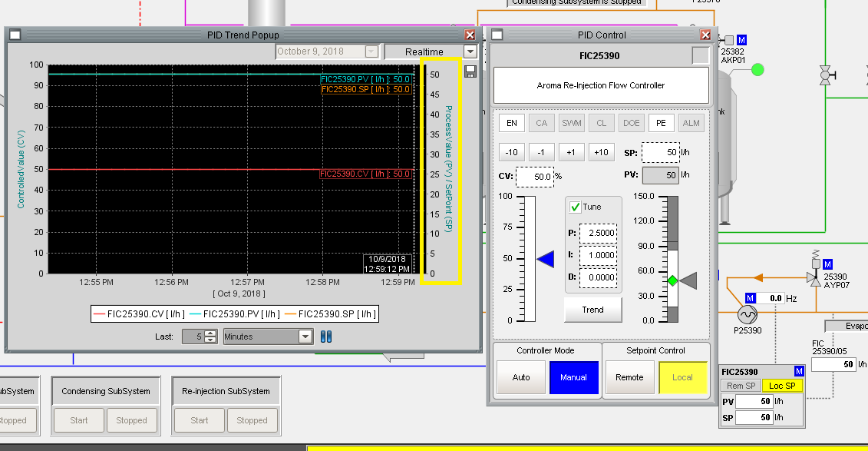Click the blue M badge on FIC25390 faceplate

[x=799, y=372]
